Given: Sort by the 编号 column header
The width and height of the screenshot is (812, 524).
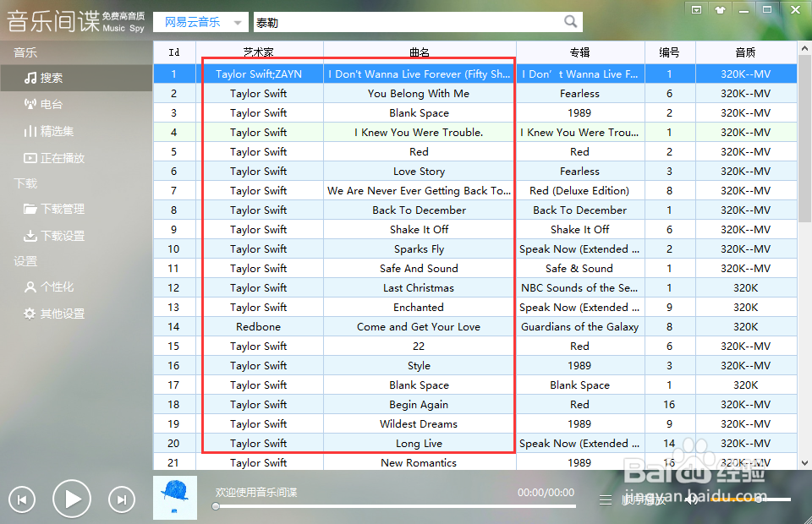Looking at the screenshot, I should pos(670,52).
